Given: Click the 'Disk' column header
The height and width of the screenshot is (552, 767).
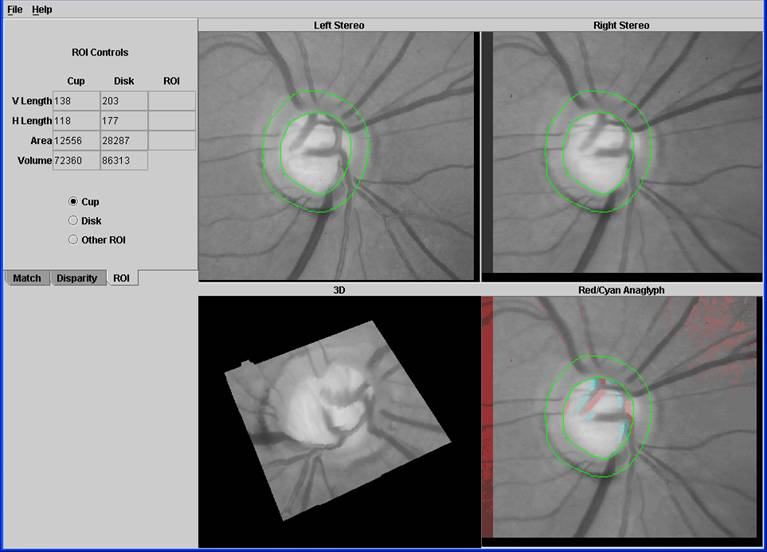Looking at the screenshot, I should 124,81.
